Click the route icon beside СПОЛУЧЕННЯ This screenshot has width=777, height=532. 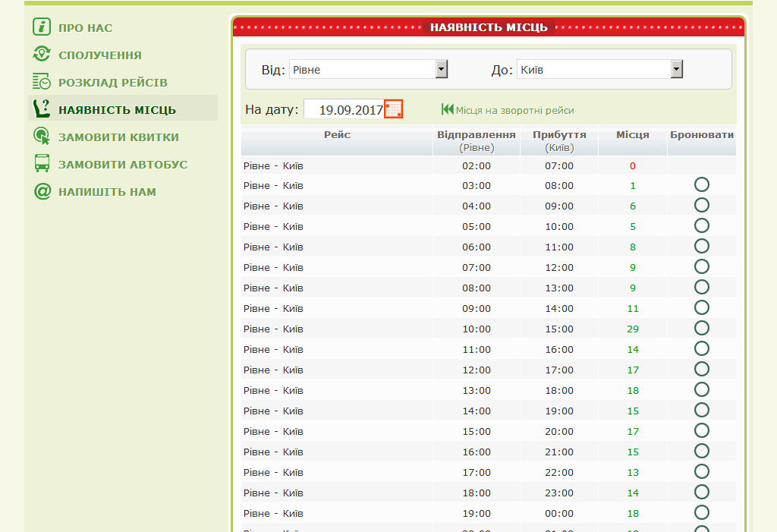coord(42,54)
